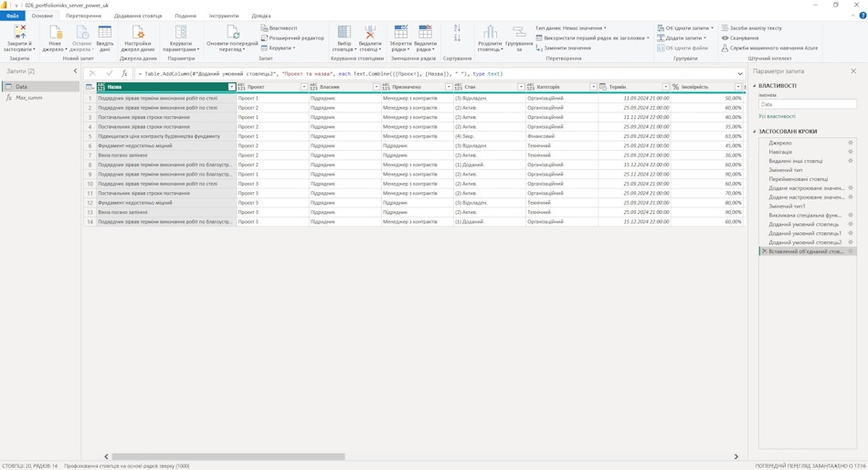
Task: Open the Файл menu tab
Action: (12, 16)
